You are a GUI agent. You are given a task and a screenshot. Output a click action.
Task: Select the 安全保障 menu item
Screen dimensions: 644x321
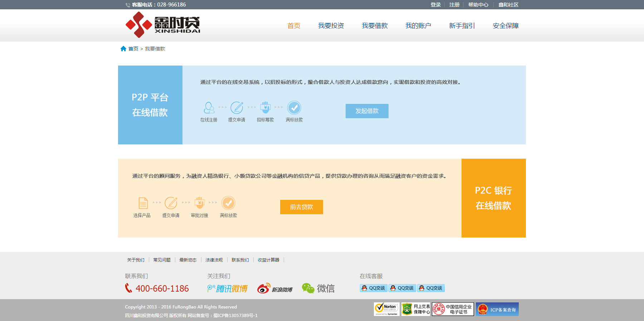(x=506, y=26)
